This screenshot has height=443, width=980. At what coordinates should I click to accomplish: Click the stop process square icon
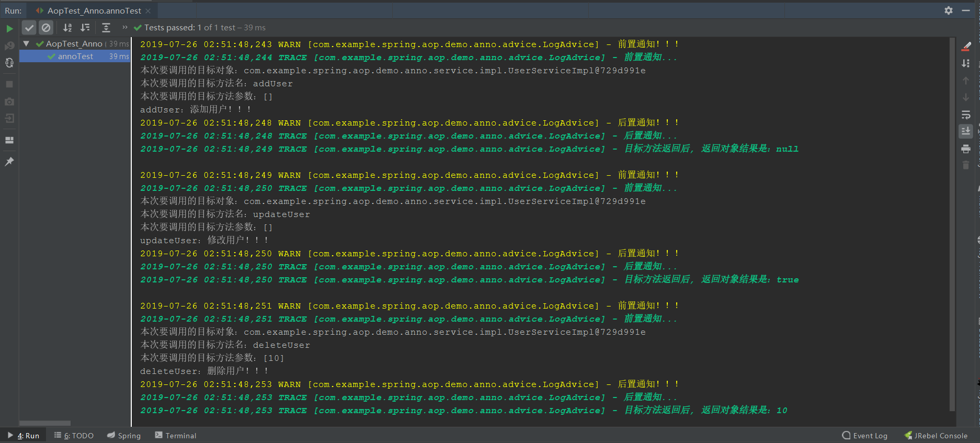(9, 84)
